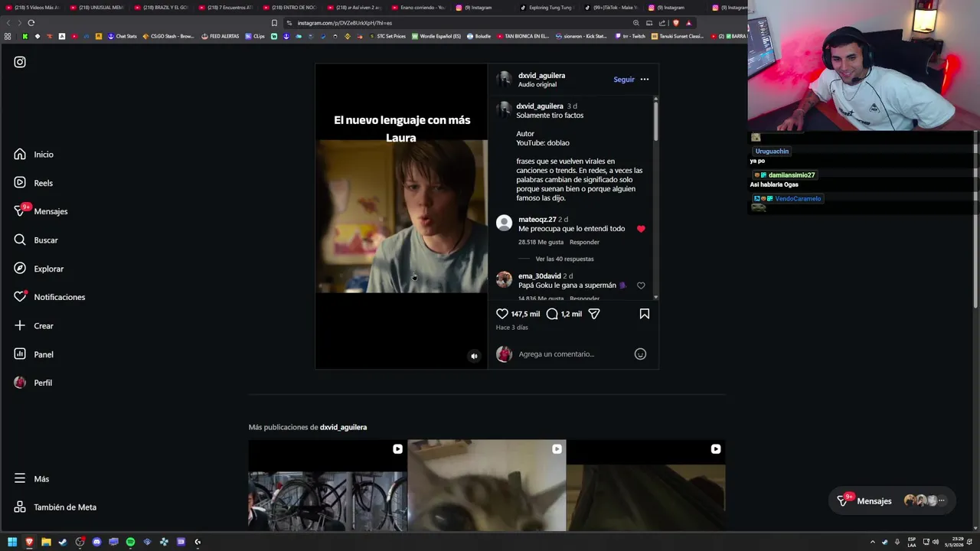Open mateoqz.27 profile link

coord(537,220)
